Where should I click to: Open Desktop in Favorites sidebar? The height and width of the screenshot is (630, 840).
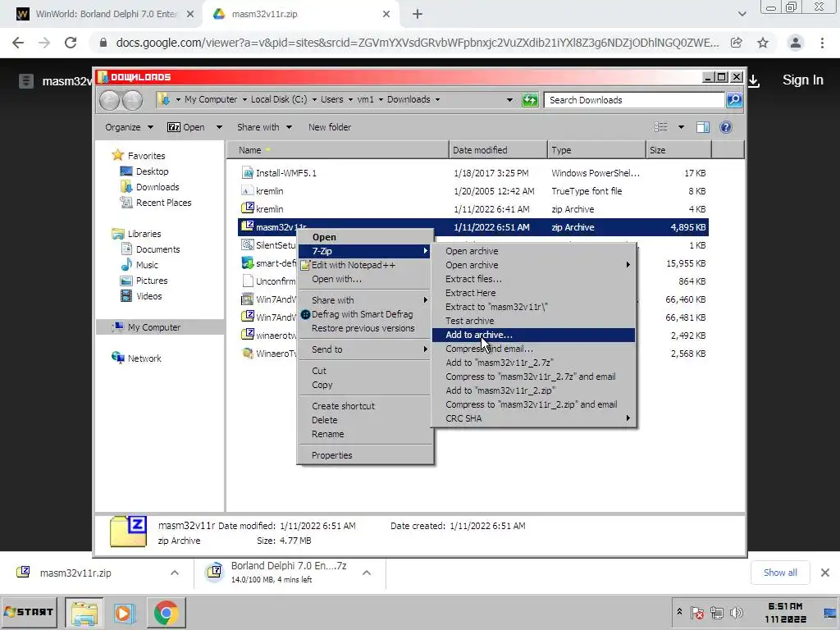(x=144, y=171)
